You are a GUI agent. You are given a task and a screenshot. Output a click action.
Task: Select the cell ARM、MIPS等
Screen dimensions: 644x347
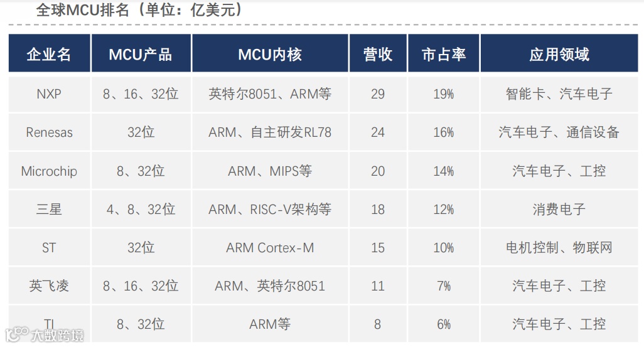pyautogui.click(x=271, y=171)
